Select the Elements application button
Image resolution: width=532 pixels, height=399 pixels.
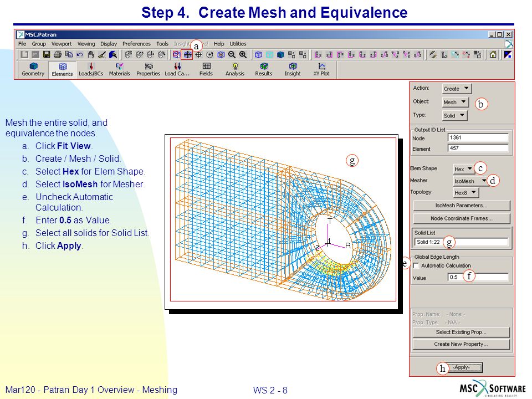[x=63, y=70]
